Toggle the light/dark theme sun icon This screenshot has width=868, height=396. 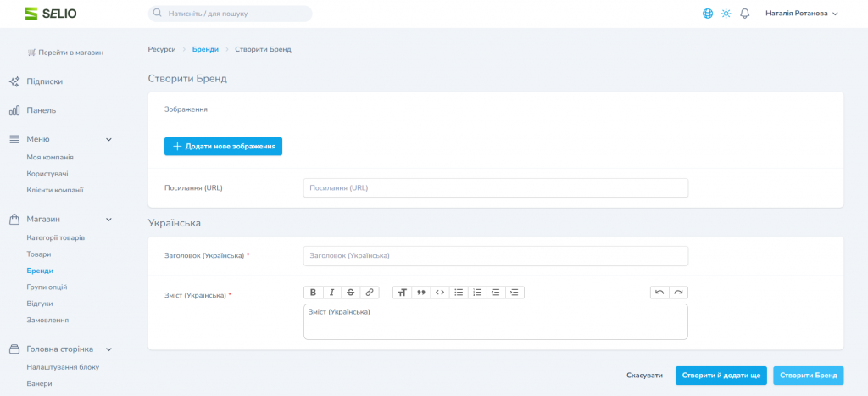[726, 14]
